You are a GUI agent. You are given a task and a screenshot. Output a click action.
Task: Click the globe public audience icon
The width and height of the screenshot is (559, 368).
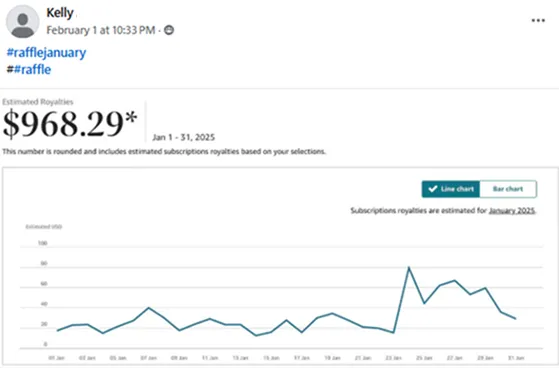[x=169, y=30]
